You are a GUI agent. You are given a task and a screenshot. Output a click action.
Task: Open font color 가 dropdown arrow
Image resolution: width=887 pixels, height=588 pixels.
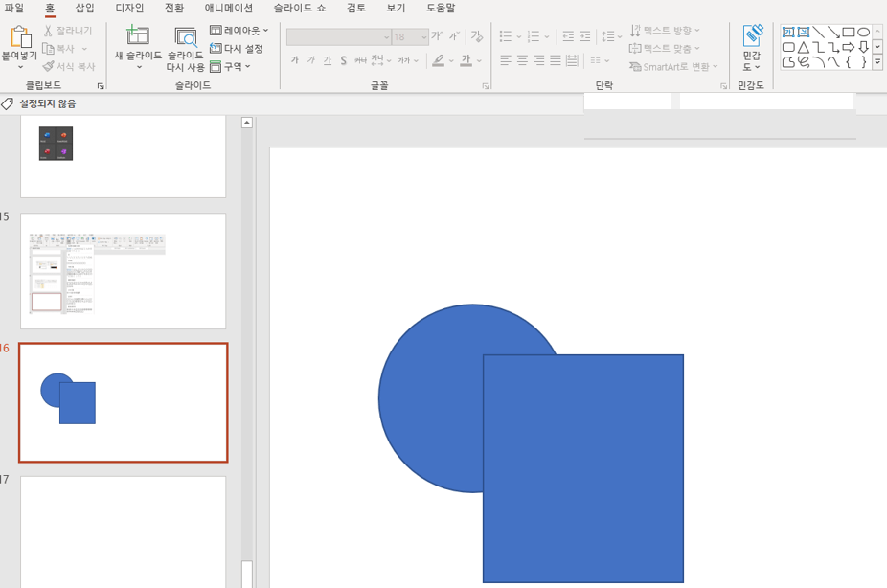tap(479, 60)
